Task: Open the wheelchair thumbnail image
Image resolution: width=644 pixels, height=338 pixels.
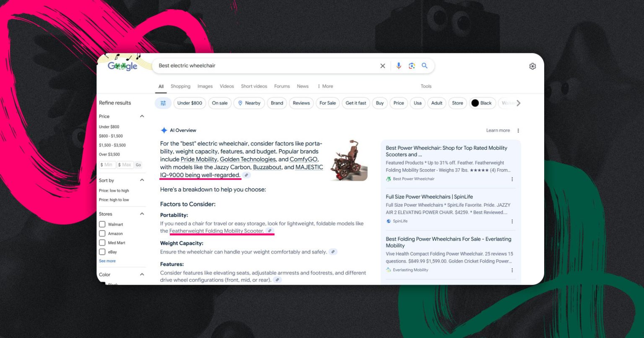Action: pyautogui.click(x=349, y=161)
